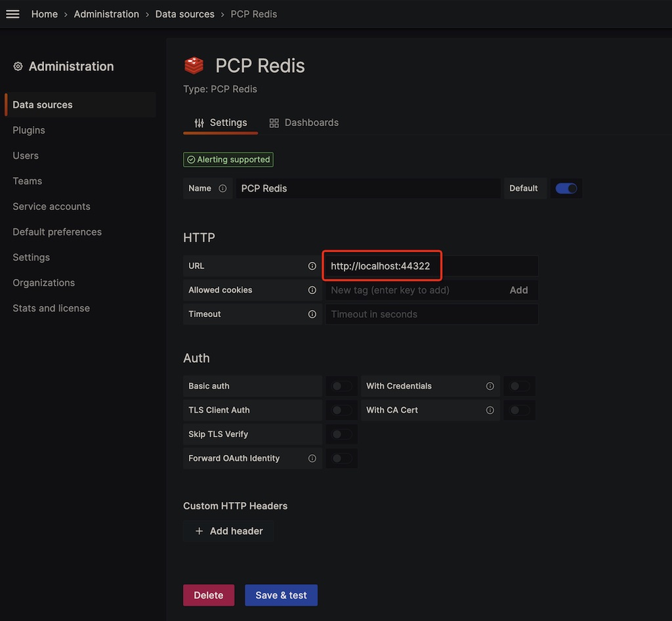
Task: Toggle the Default data source switch
Action: pyautogui.click(x=566, y=188)
